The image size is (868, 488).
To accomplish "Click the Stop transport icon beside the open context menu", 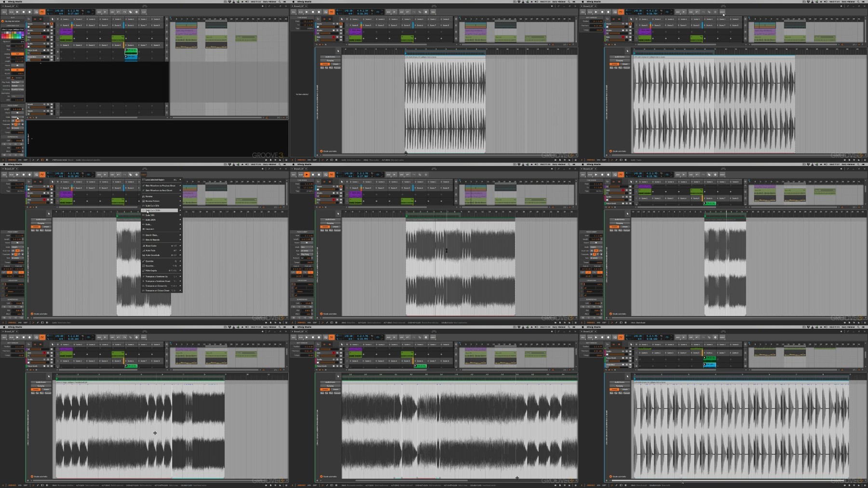I will 23,175.
